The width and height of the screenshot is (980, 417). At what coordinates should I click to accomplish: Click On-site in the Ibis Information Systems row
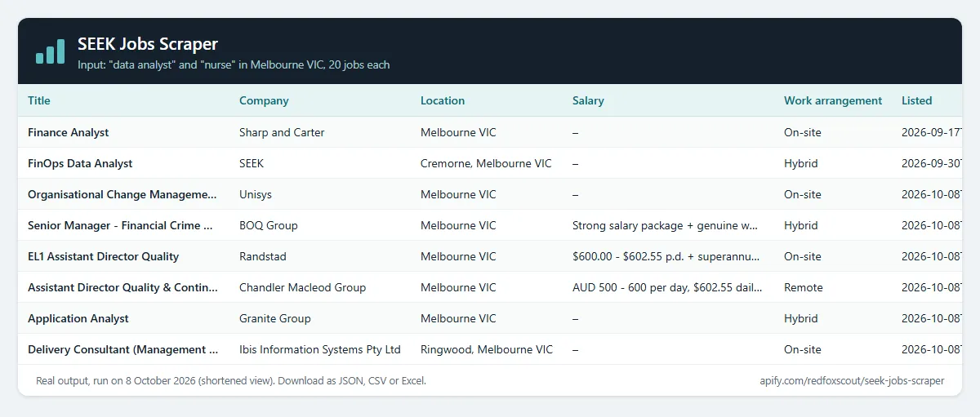(803, 349)
